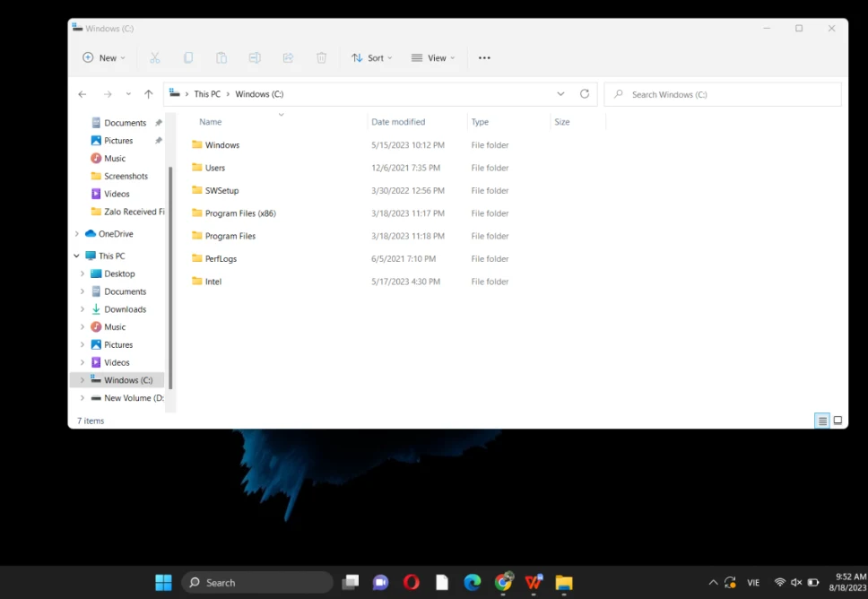Viewport: 868px width, 599px height.
Task: Open Google Chrome from the taskbar
Action: click(503, 582)
